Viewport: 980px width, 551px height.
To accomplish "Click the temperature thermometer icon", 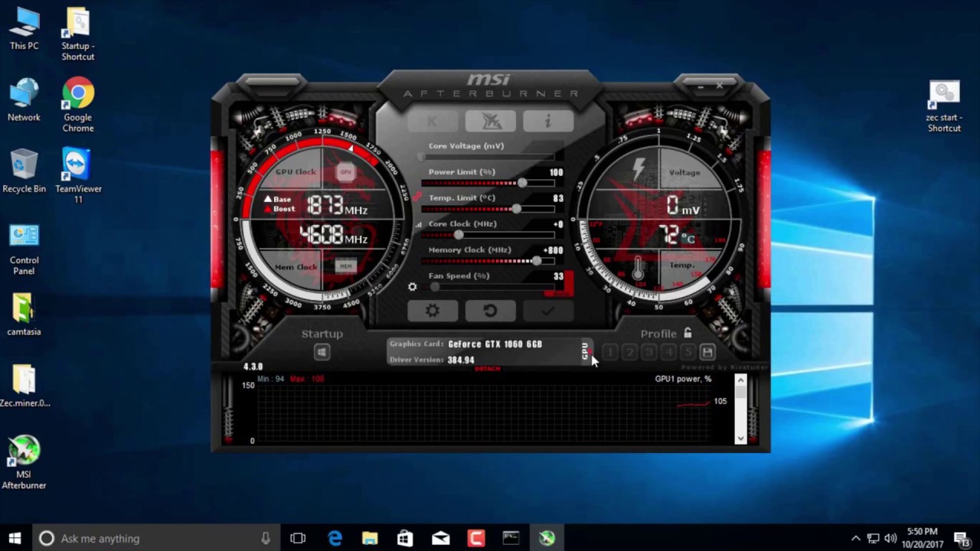I will [x=638, y=268].
